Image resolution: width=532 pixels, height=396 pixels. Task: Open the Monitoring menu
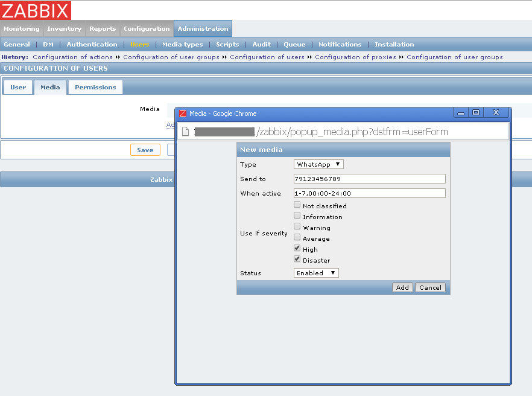(x=22, y=28)
